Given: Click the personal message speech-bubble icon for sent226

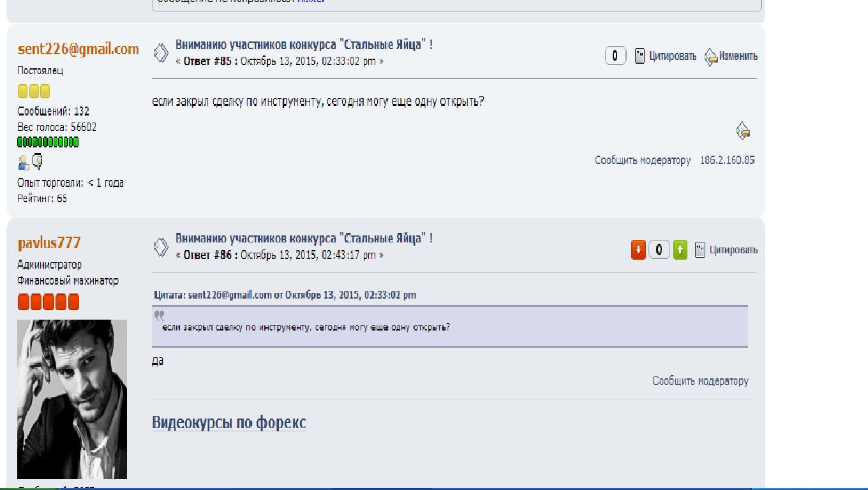Looking at the screenshot, I should point(38,162).
